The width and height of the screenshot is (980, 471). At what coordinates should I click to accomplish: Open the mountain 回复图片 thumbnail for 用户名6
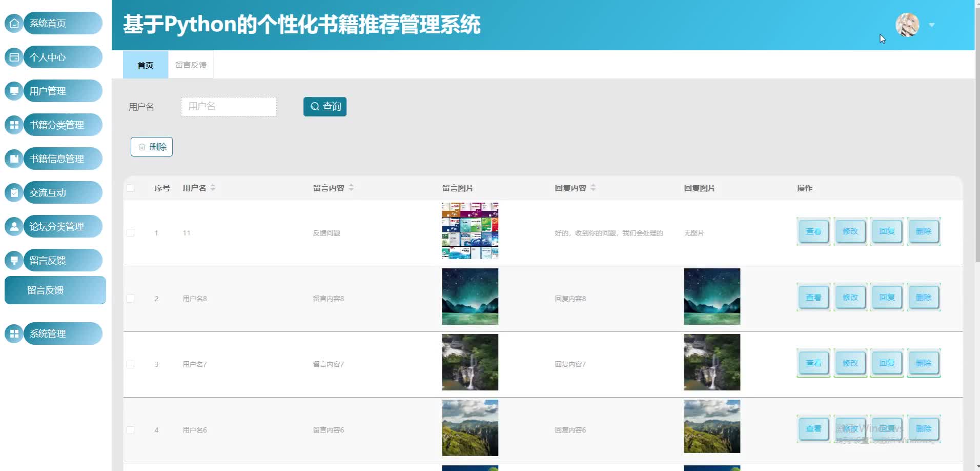pos(712,426)
